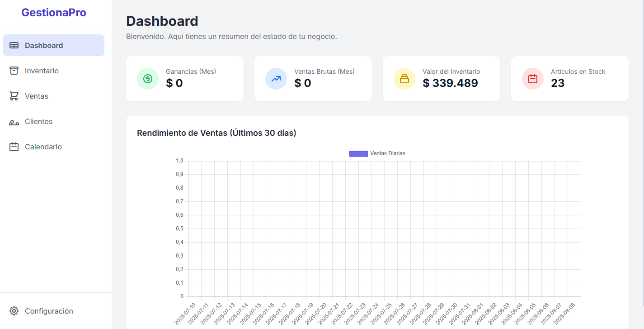
Task: Select the Dashboard icon in the sidebar
Action: pos(14,45)
